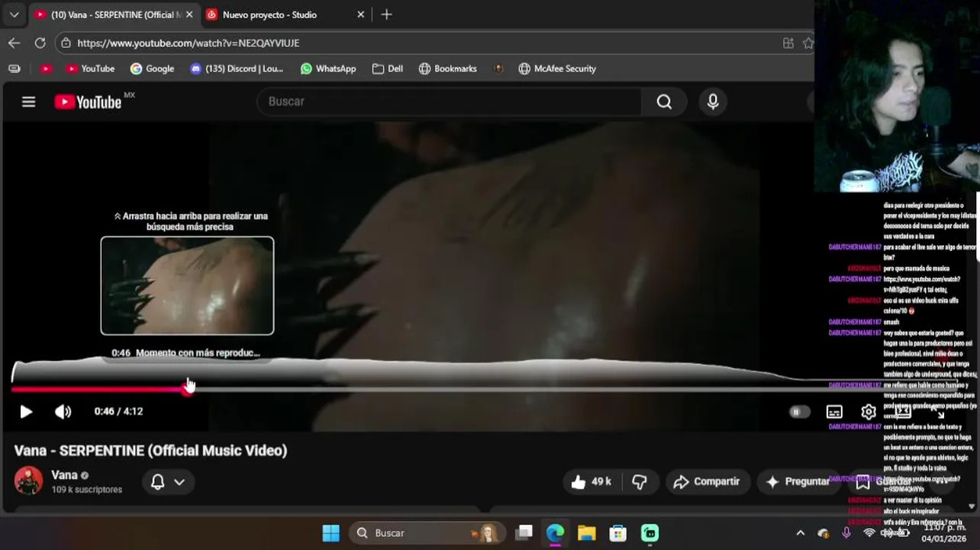Open the Vana channel name link
This screenshot has height=550, width=980.
(64, 475)
